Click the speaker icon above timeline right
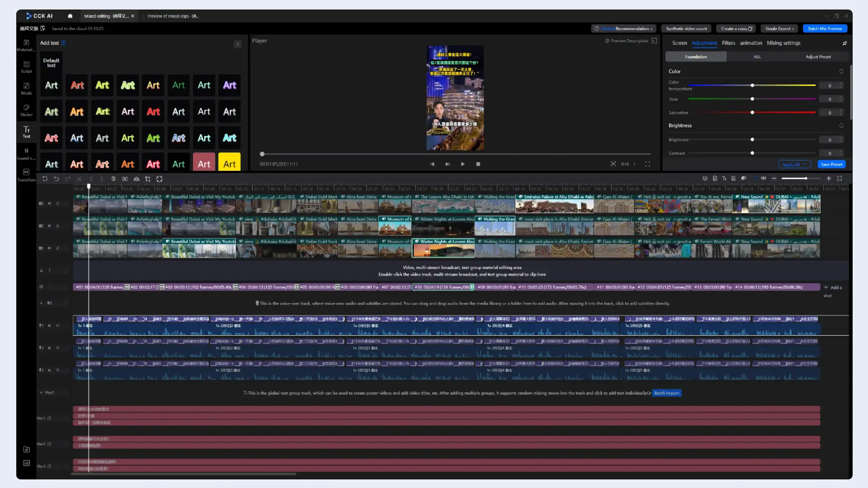The width and height of the screenshot is (868, 488). point(744,178)
